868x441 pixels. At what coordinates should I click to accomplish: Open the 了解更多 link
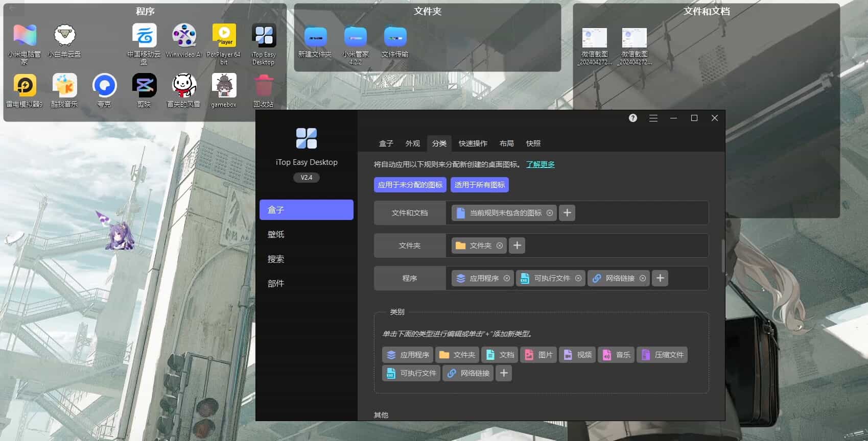[x=540, y=164]
